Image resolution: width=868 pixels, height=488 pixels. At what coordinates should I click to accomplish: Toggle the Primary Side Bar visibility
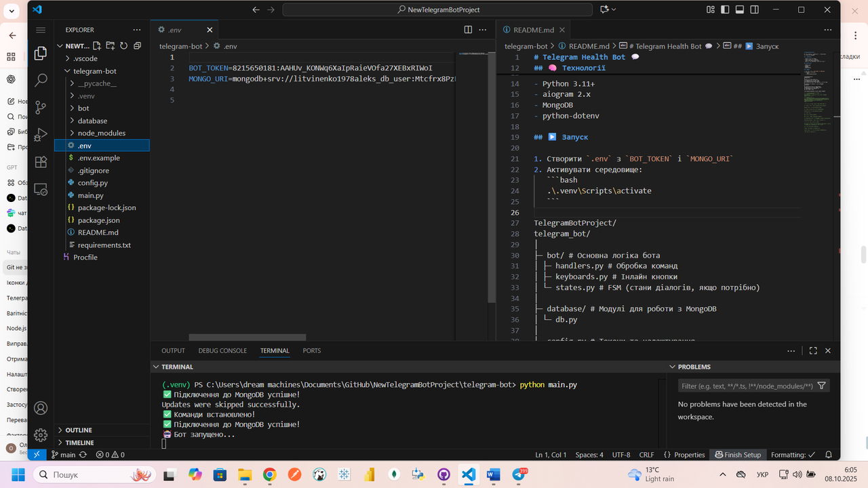pos(725,9)
